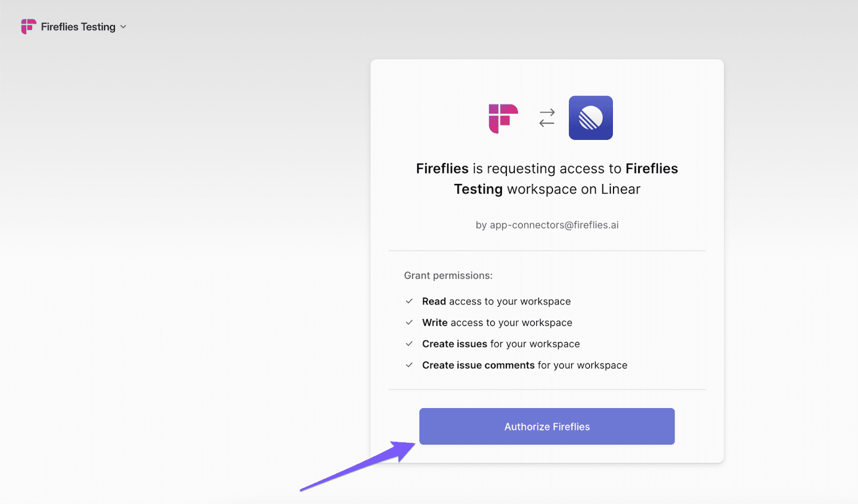Click the checkmark beside Create issues
This screenshot has width=858, height=504.
409,344
